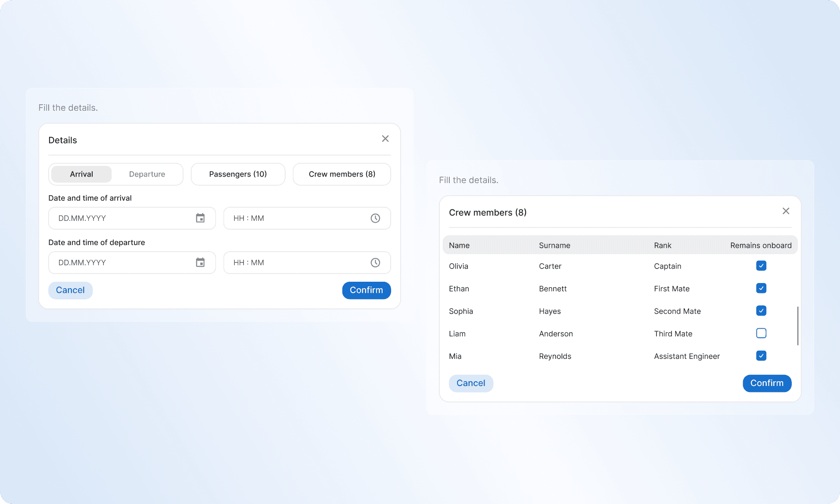Viewport: 840px width, 504px height.
Task: Open the Passengers (10) section
Action: [x=238, y=174]
